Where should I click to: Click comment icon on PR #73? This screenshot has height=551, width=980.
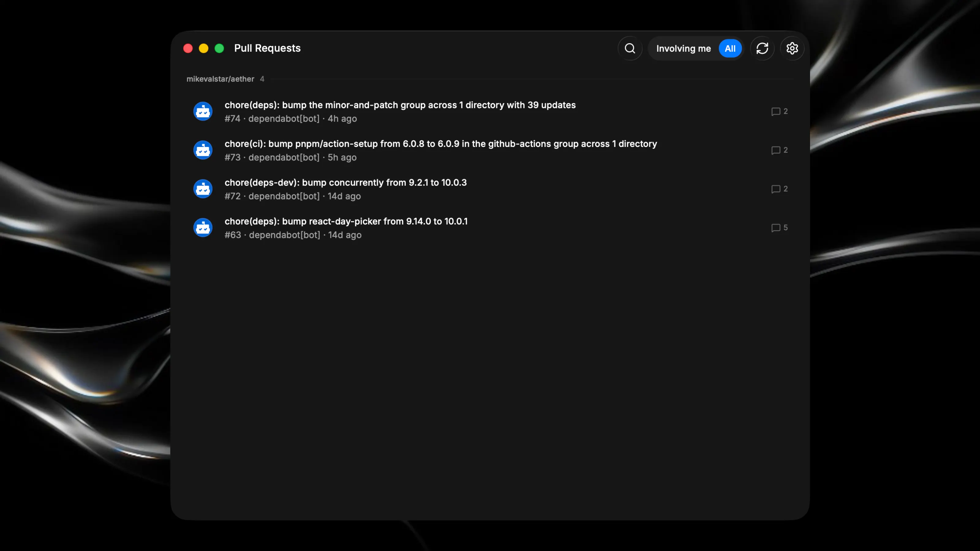pyautogui.click(x=776, y=150)
